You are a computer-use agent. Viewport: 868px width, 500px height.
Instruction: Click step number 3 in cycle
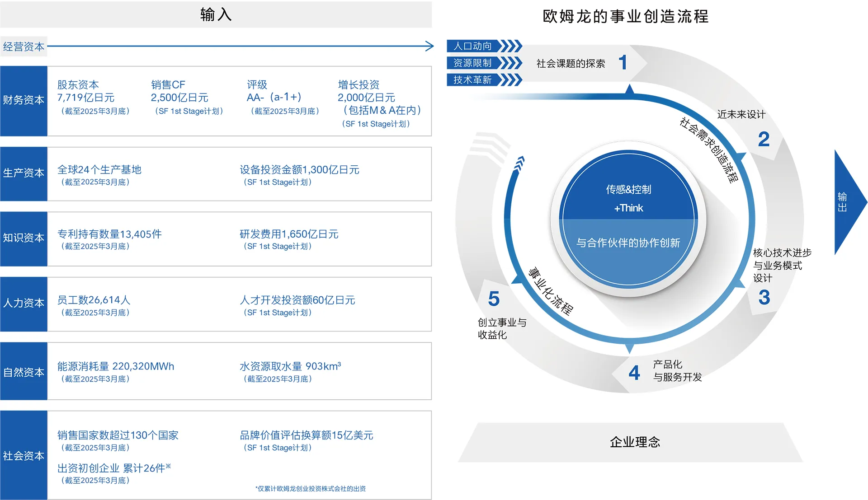pyautogui.click(x=764, y=297)
